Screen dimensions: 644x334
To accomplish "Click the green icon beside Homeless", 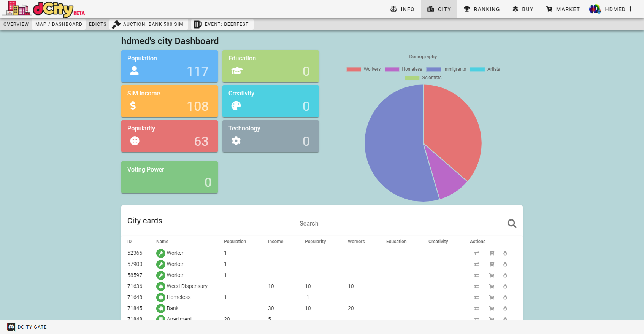I will click(x=161, y=297).
